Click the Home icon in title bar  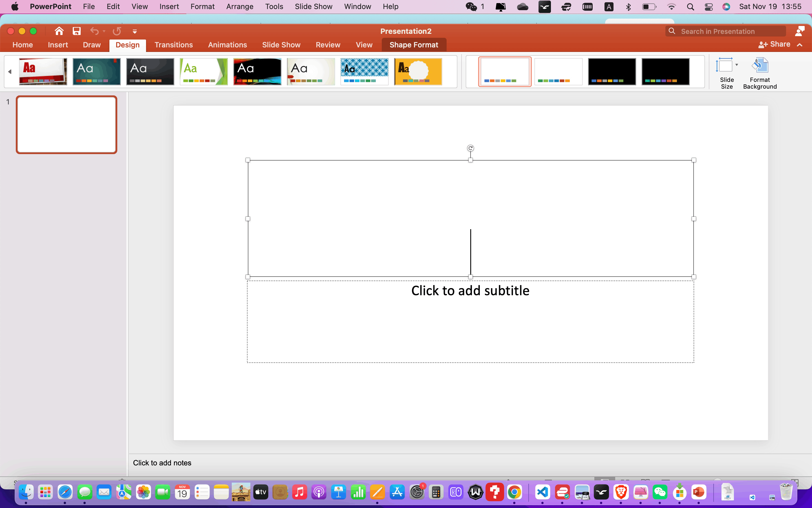point(59,31)
